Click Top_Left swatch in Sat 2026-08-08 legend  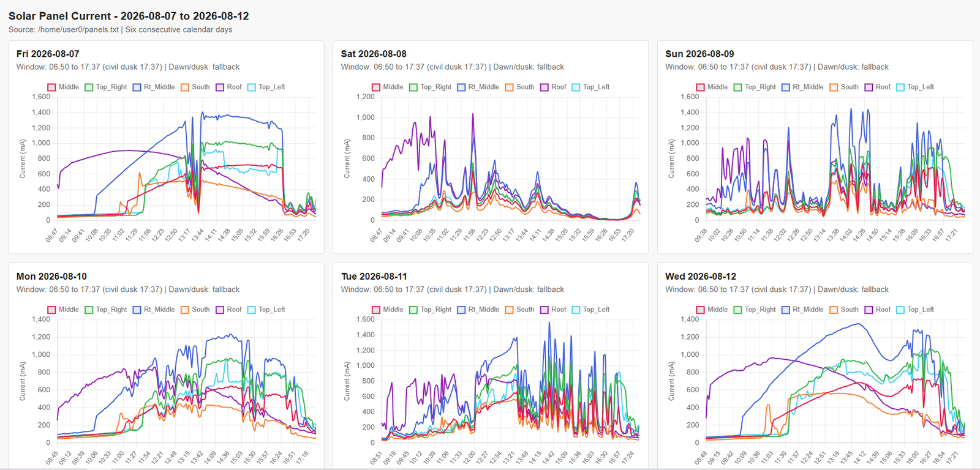(x=576, y=88)
